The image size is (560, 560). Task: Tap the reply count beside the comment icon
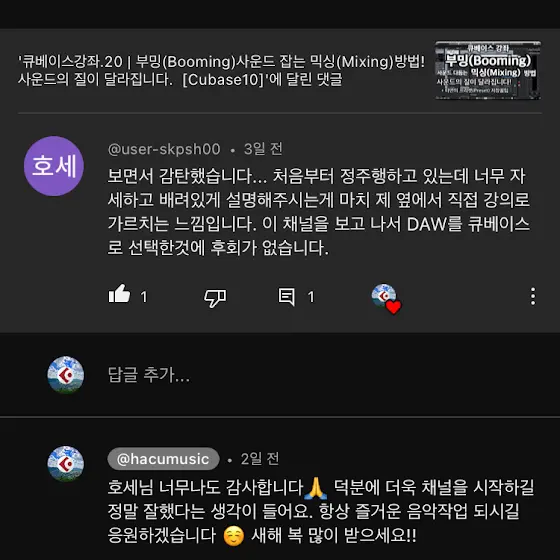pyautogui.click(x=311, y=297)
